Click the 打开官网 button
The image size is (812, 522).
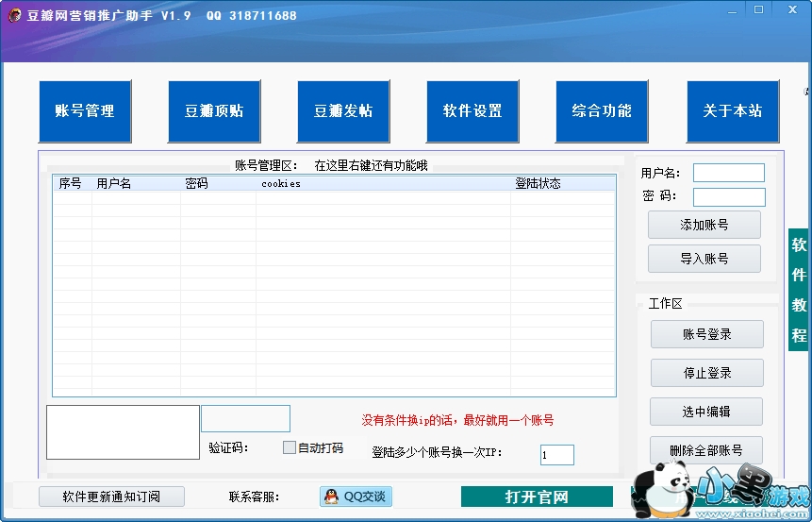click(537, 497)
